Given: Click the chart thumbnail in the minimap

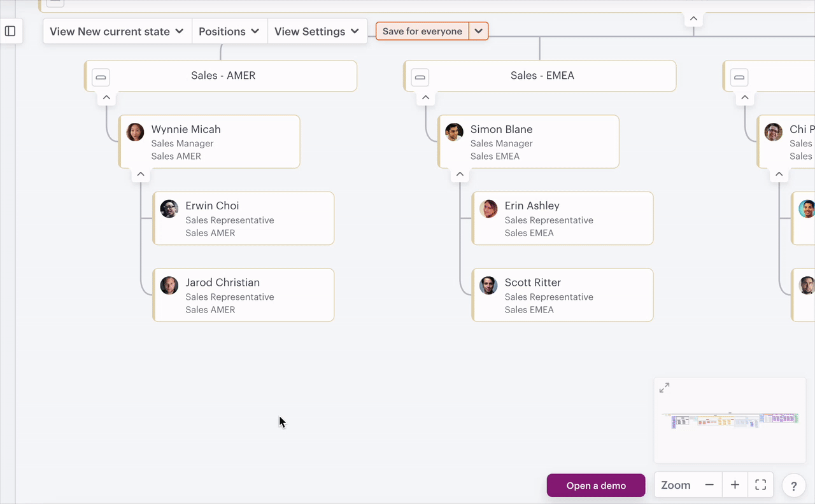Looking at the screenshot, I should pos(730,420).
